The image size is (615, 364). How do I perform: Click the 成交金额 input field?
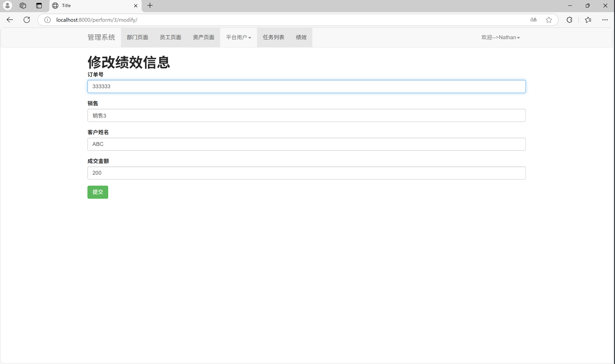click(x=307, y=173)
